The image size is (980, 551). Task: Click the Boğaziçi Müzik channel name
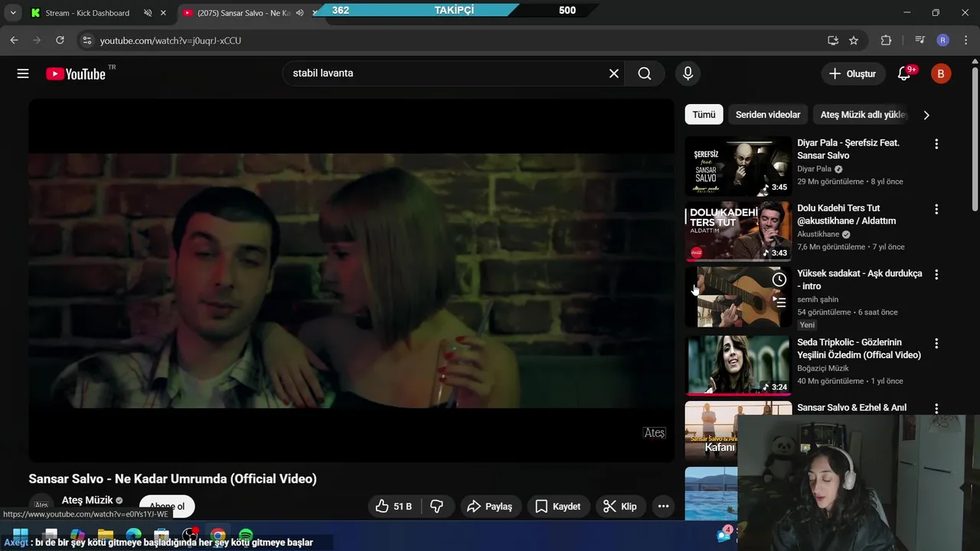click(x=823, y=368)
